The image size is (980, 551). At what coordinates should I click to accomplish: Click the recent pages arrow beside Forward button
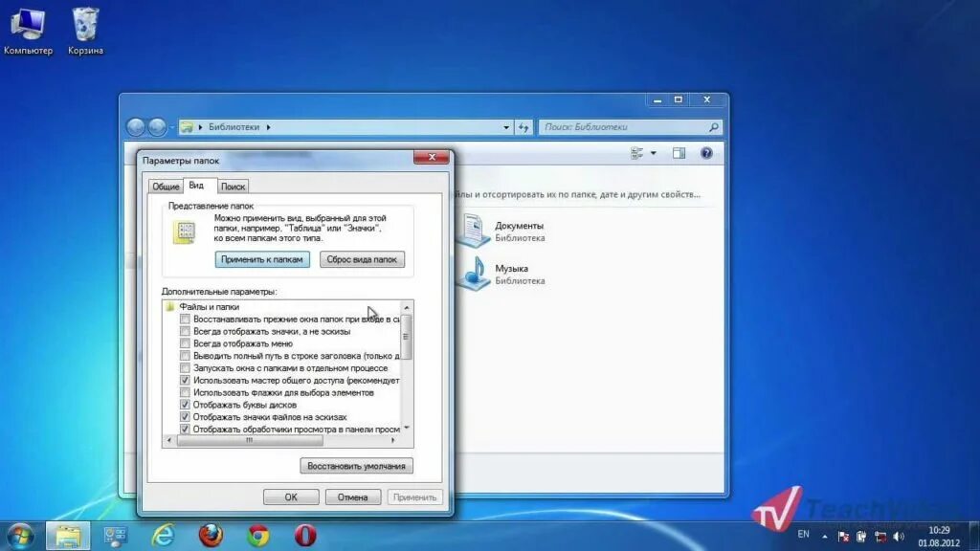(172, 127)
